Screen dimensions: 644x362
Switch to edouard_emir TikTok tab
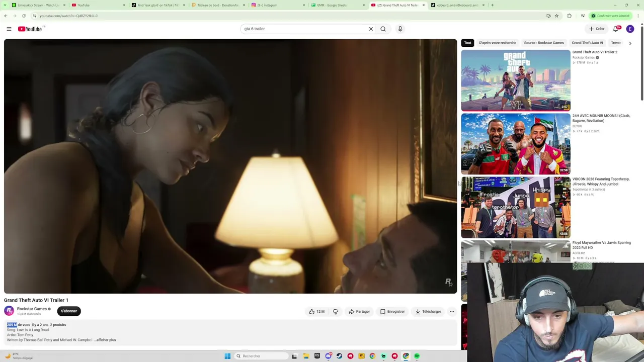[x=458, y=5]
